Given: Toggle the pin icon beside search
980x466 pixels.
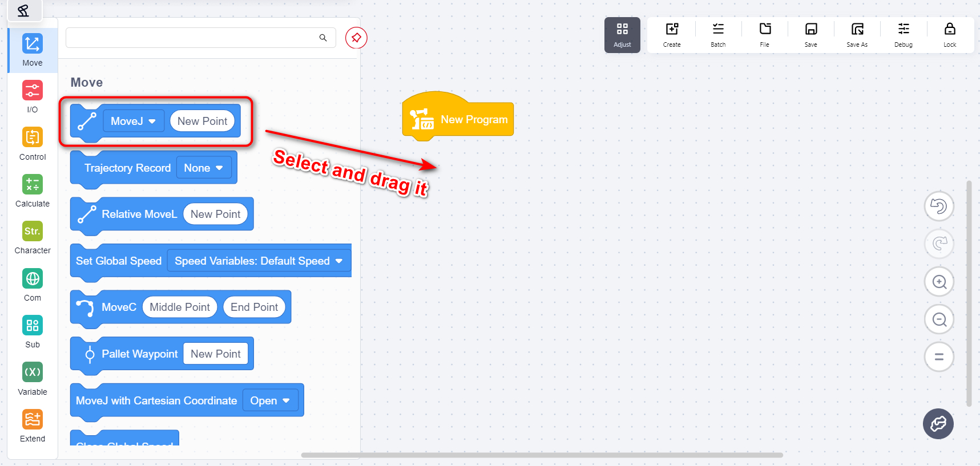Looking at the screenshot, I should (x=356, y=38).
